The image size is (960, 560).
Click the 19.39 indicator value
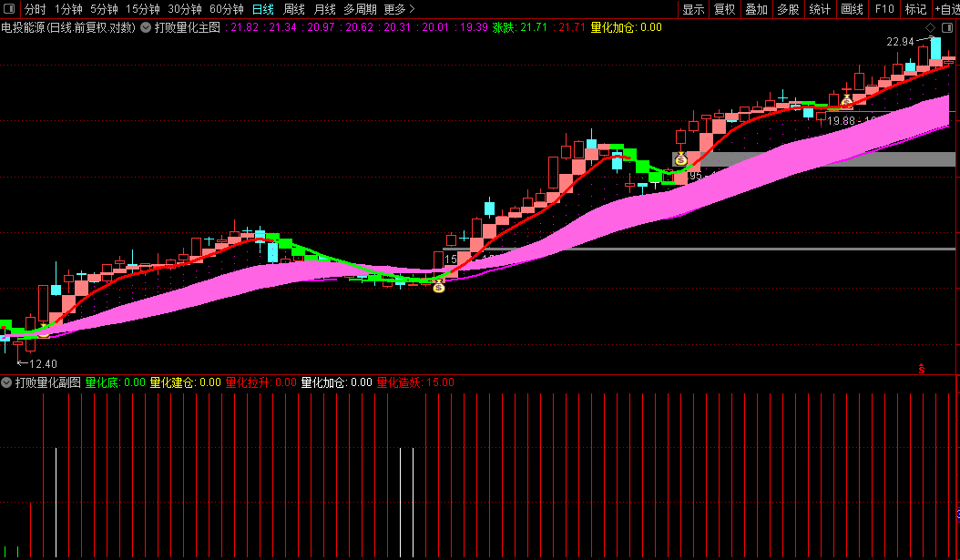[x=475, y=27]
